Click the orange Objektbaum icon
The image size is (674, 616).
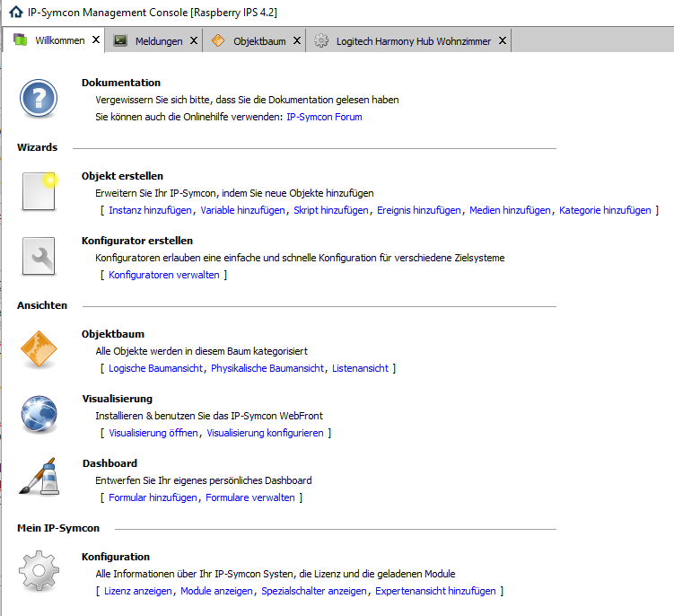(39, 350)
